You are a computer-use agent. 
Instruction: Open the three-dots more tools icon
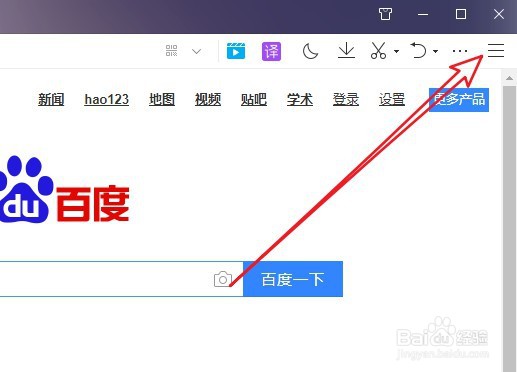(460, 51)
